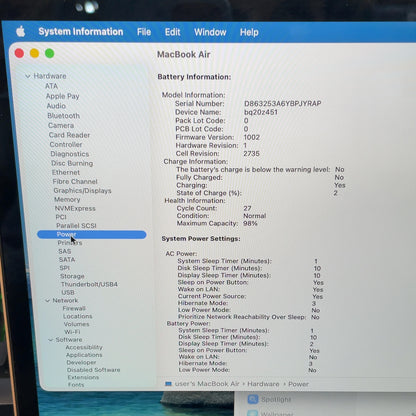
Task: Click the yellow minimize window button
Action: pos(34,53)
